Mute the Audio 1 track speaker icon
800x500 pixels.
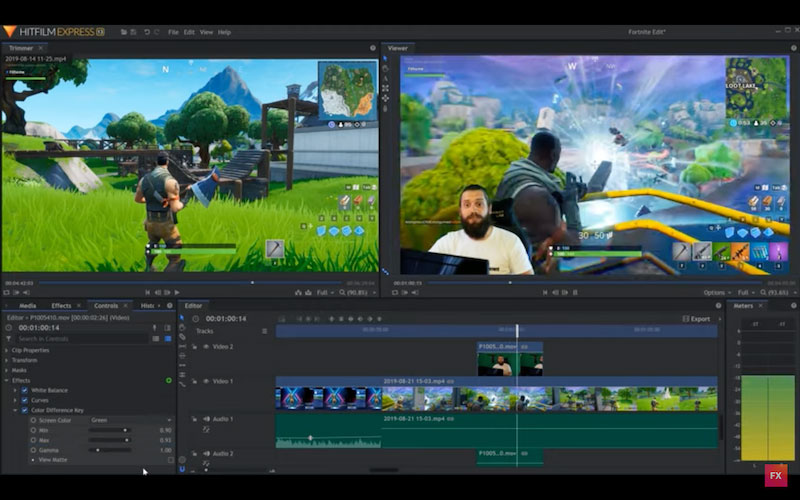[x=206, y=419]
